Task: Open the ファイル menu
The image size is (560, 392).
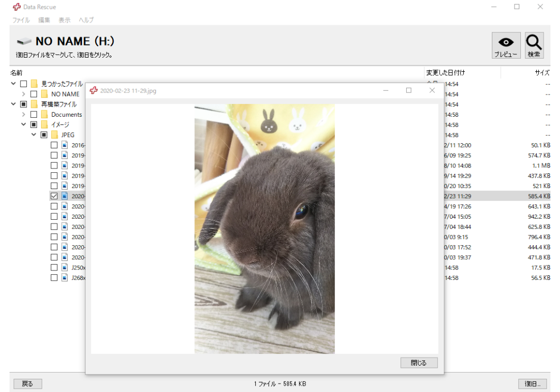Action: [x=21, y=20]
